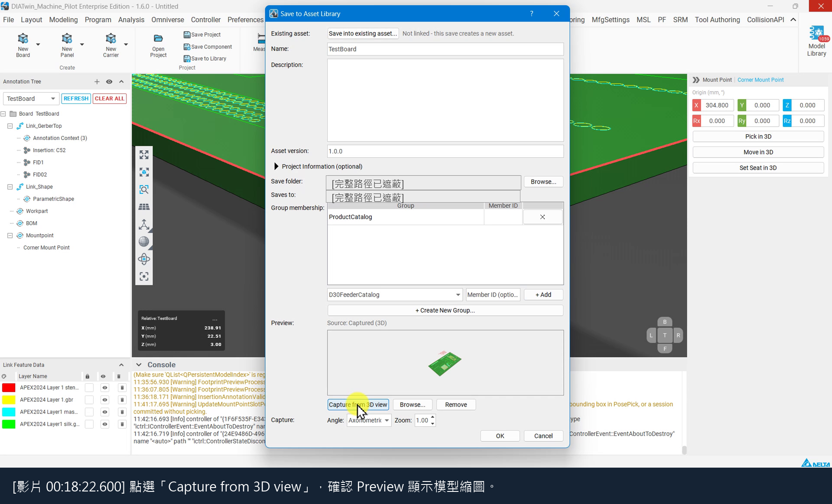Delete APEX2024 Layer 1.gbr layer
832x504 pixels.
tap(122, 400)
